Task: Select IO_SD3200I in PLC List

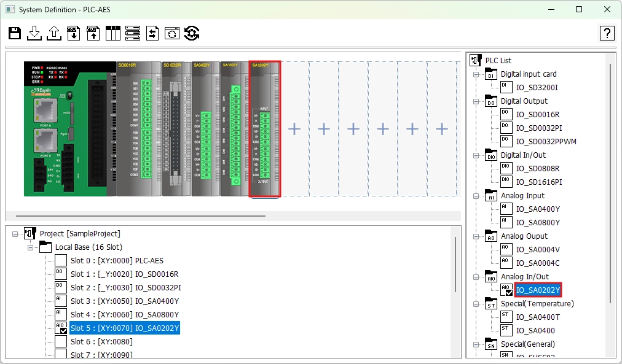Action: point(537,88)
